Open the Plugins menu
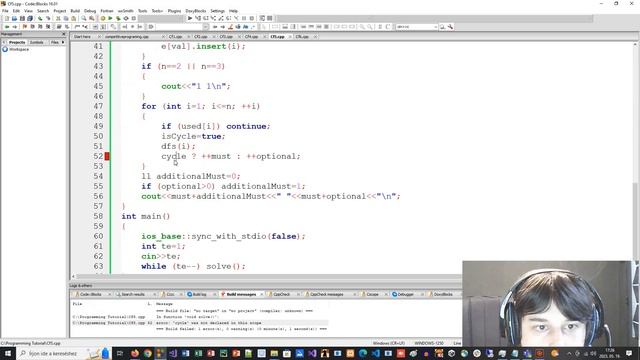This screenshot has height=360, width=640. point(174,11)
